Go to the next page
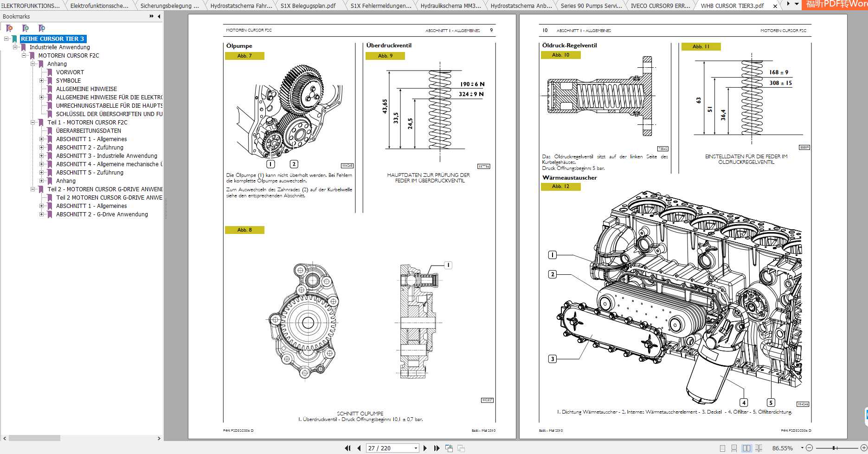Image resolution: width=868 pixels, height=454 pixels. [x=425, y=448]
